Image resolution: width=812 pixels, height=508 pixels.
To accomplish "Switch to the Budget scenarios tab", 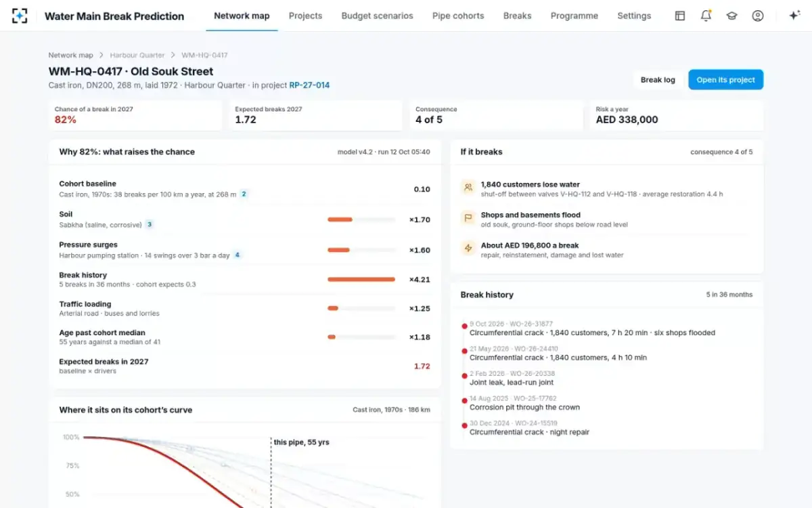I will 377,16.
